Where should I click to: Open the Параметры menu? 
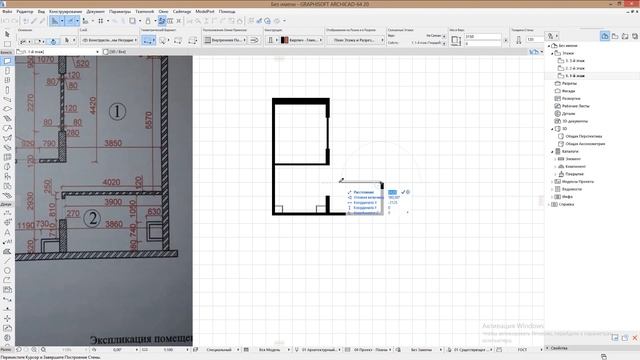coord(120,11)
